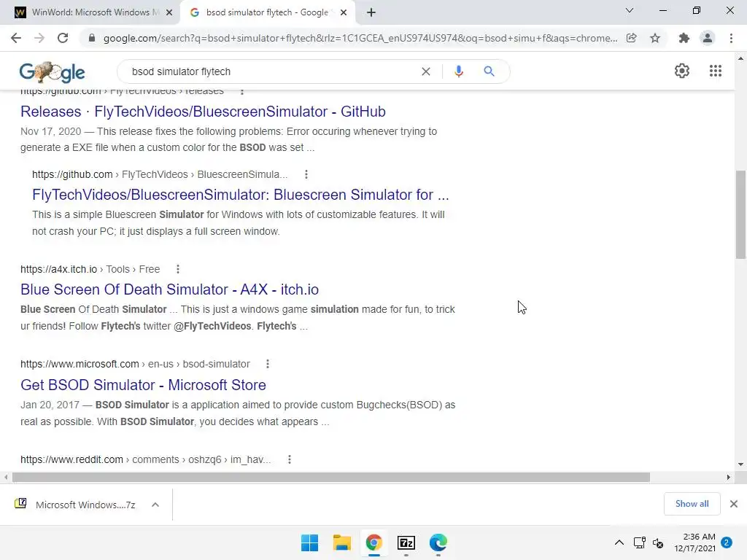Open the Google apps grid
This screenshot has height=560, width=747.
(x=716, y=71)
